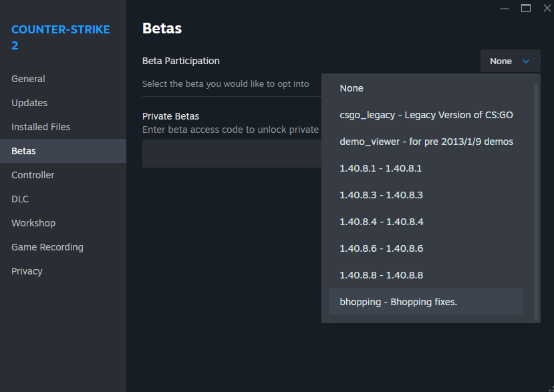Open the Controller settings
The height and width of the screenshot is (392, 554).
pyautogui.click(x=63, y=175)
